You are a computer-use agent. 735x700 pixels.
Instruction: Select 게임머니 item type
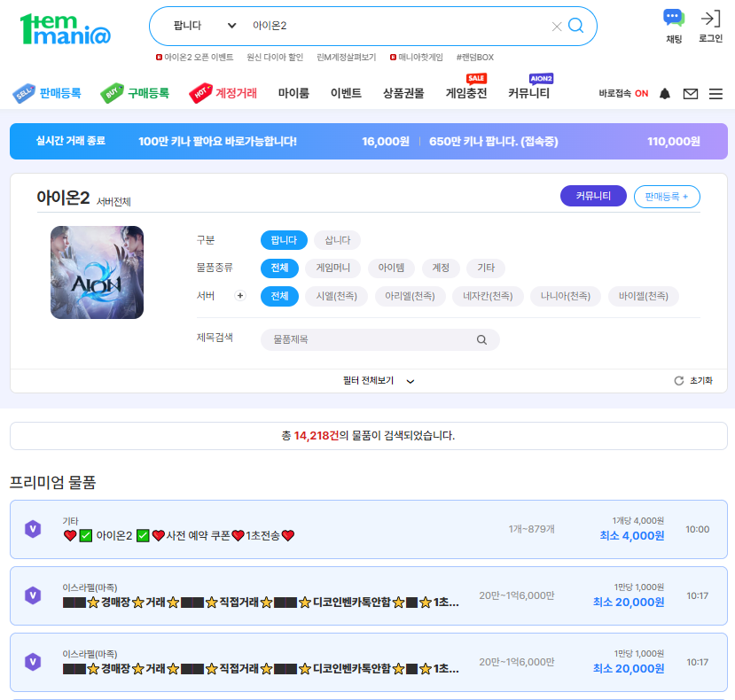pyautogui.click(x=332, y=268)
